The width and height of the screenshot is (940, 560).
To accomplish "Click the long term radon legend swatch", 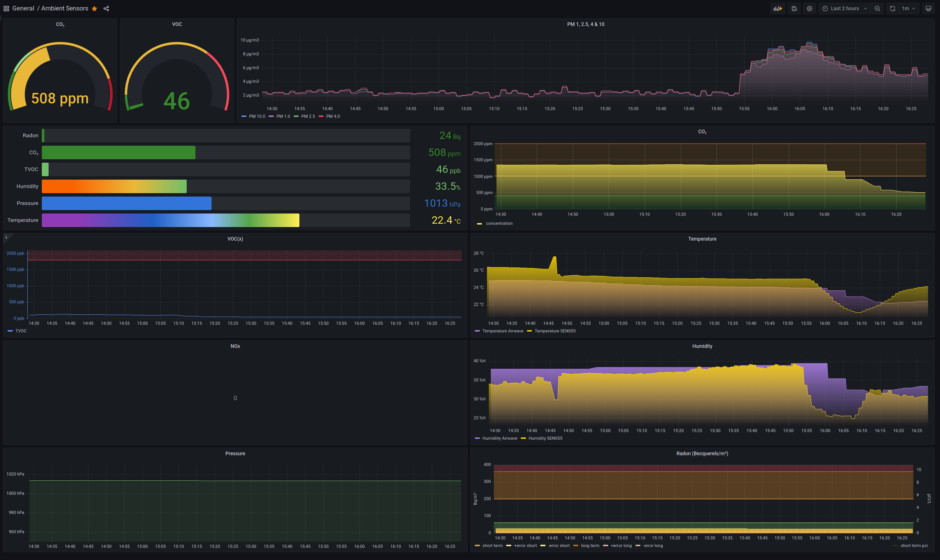I will (576, 546).
